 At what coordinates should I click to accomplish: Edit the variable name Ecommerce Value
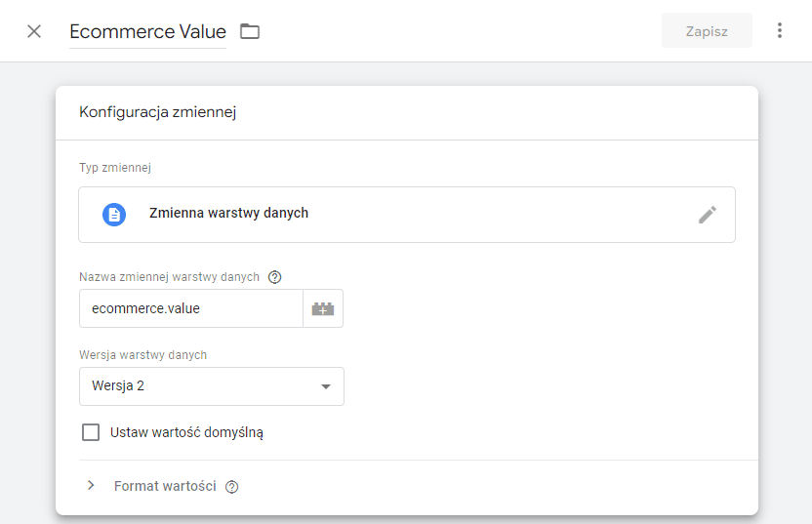[147, 32]
